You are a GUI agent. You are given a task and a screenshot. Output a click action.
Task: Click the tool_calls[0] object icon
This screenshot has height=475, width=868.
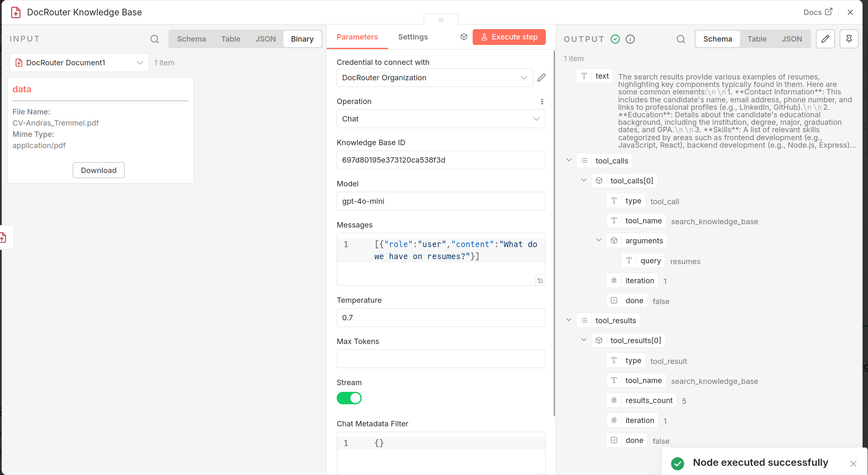click(x=599, y=181)
